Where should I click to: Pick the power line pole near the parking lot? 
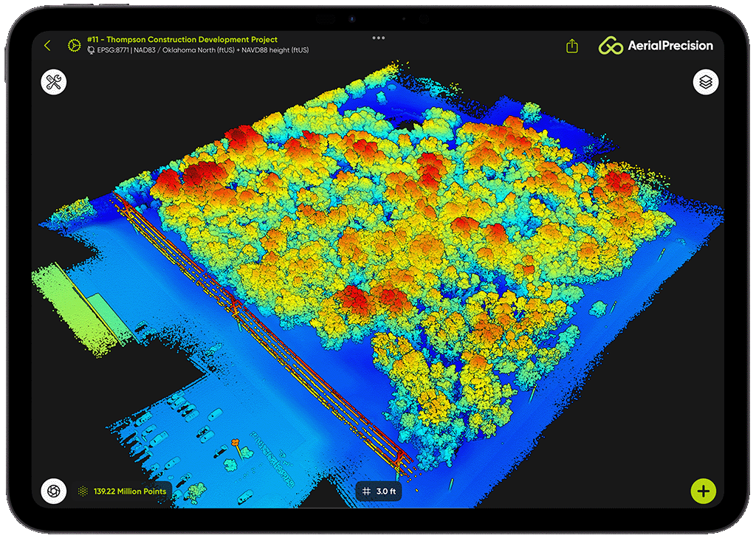coord(236,445)
